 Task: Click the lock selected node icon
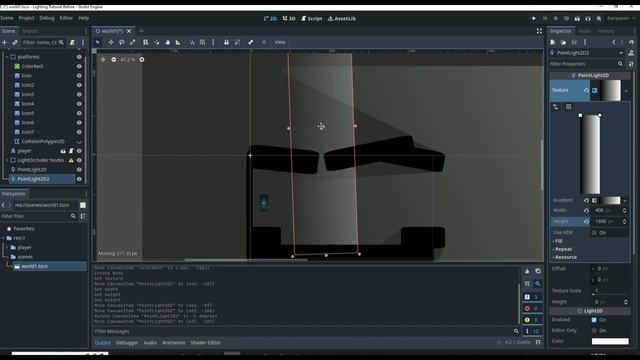[x=226, y=42]
